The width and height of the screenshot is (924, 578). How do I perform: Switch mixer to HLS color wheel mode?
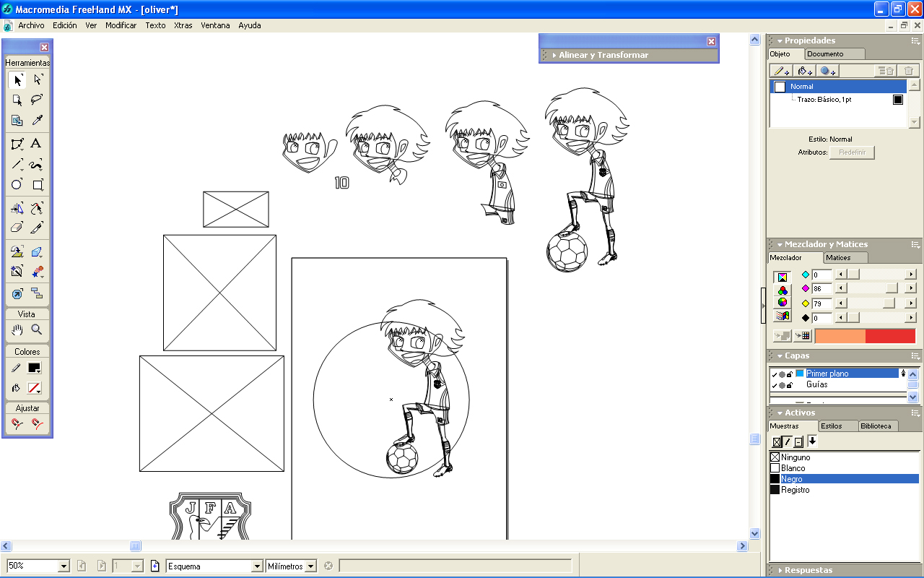[783, 303]
